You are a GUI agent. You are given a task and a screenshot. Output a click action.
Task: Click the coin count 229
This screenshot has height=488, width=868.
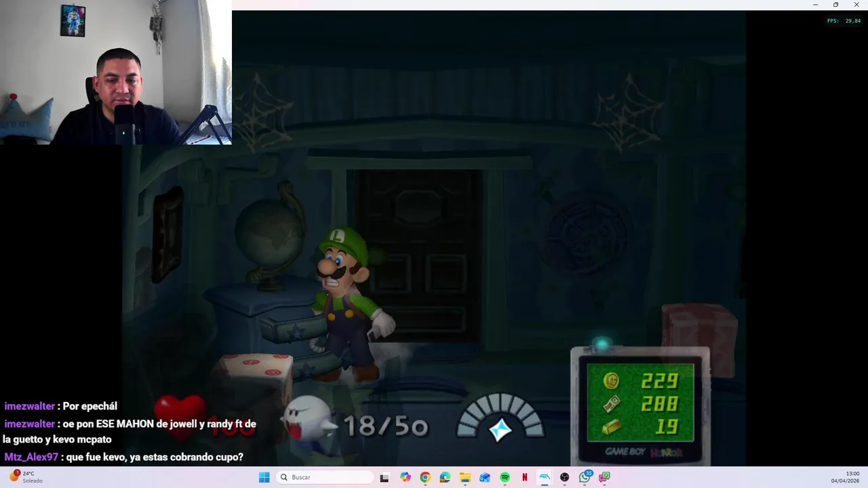pyautogui.click(x=659, y=382)
